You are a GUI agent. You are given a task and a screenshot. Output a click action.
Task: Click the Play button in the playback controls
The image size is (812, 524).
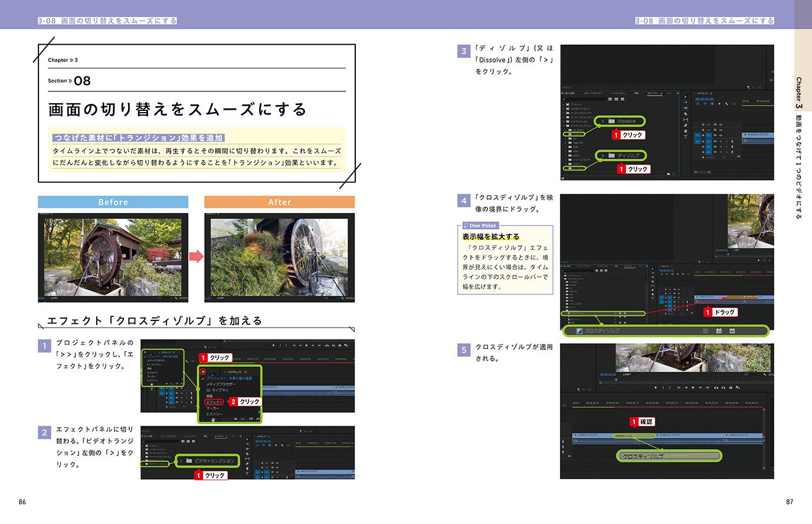tap(693, 388)
